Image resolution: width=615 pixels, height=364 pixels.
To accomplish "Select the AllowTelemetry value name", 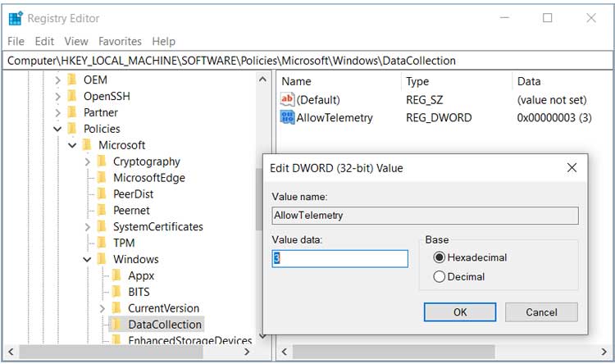I will pos(335,118).
